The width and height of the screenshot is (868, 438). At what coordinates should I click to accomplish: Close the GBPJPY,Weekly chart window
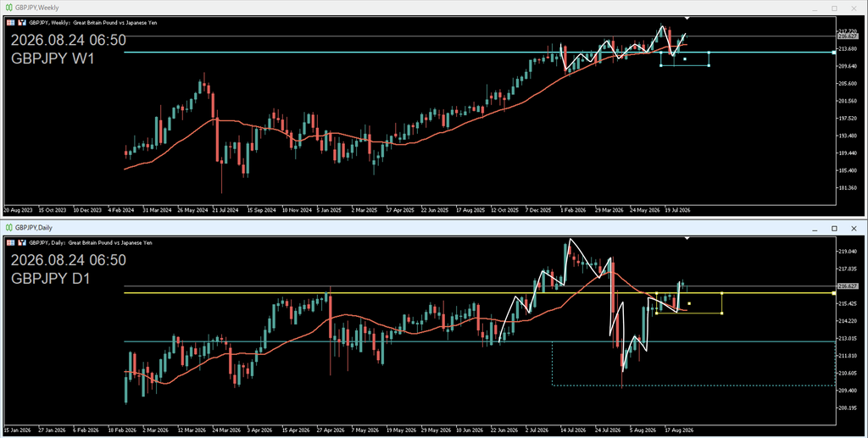(854, 8)
